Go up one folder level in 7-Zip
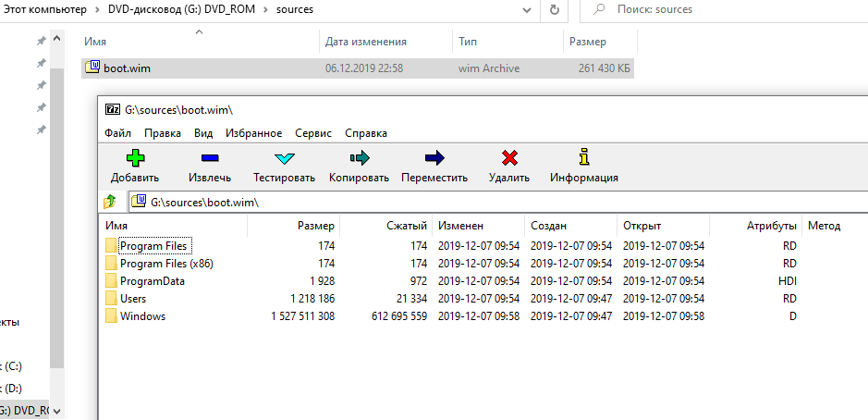 click(111, 201)
